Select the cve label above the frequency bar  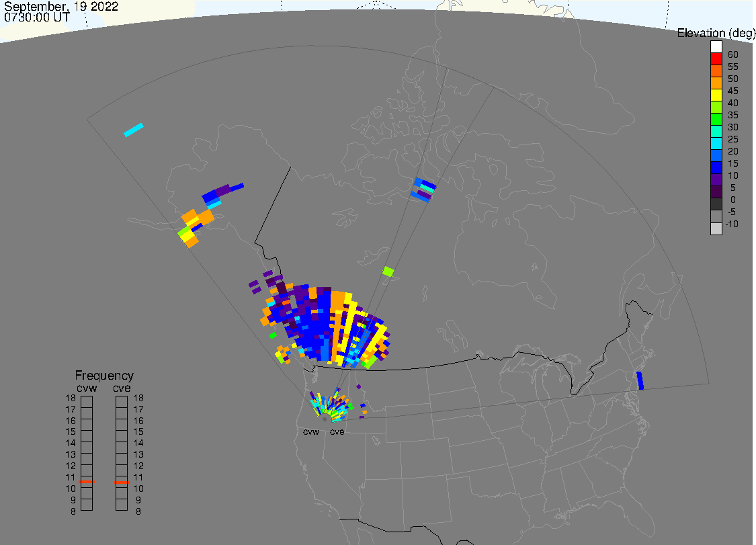point(122,388)
